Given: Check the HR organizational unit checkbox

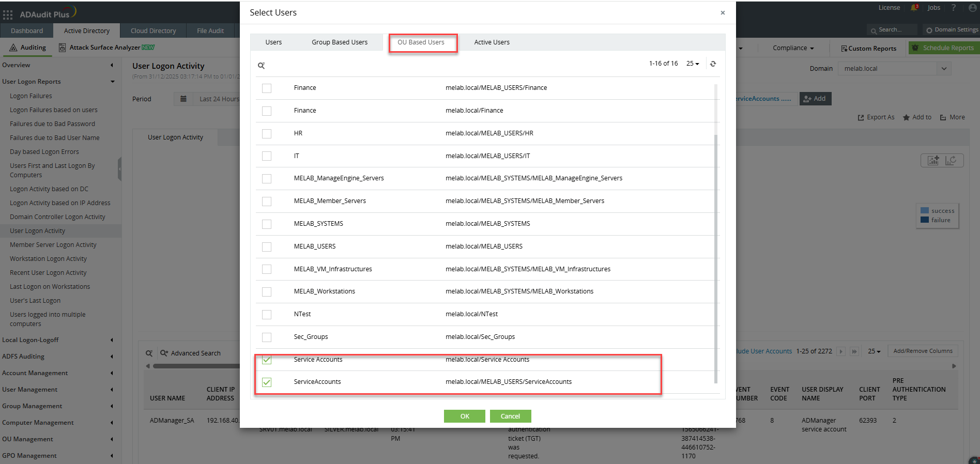Looking at the screenshot, I should [x=267, y=133].
